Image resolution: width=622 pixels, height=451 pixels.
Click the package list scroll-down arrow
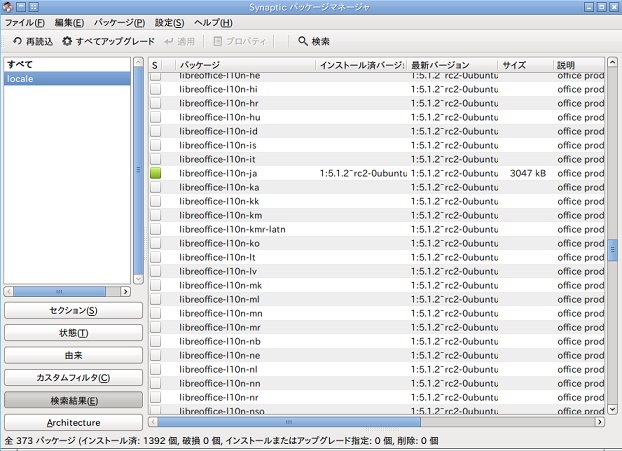coord(612,409)
